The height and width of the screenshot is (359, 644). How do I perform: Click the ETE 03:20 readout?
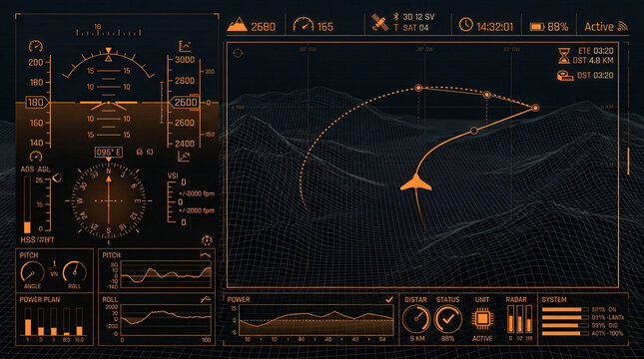(x=596, y=51)
